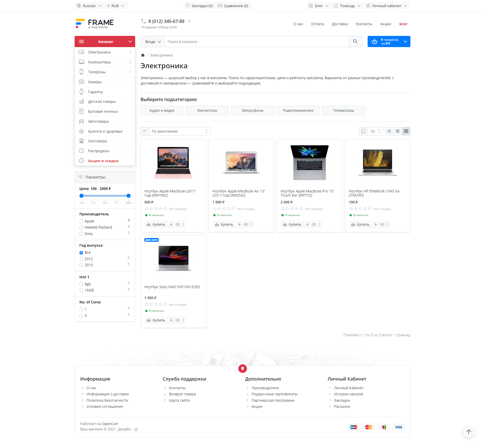Click the Maestro payment icon
This screenshot has width=485, height=448.
(354, 427)
